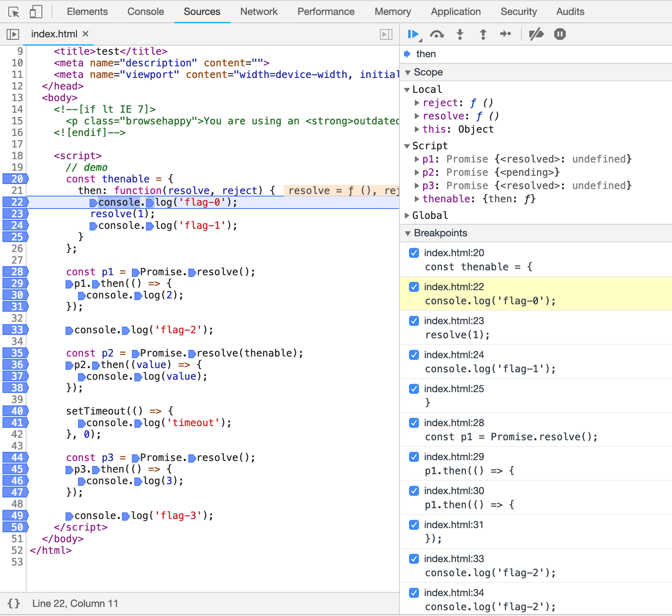Jump to breakpoint code 'const p1 = Promise.resolve();'

(511, 437)
